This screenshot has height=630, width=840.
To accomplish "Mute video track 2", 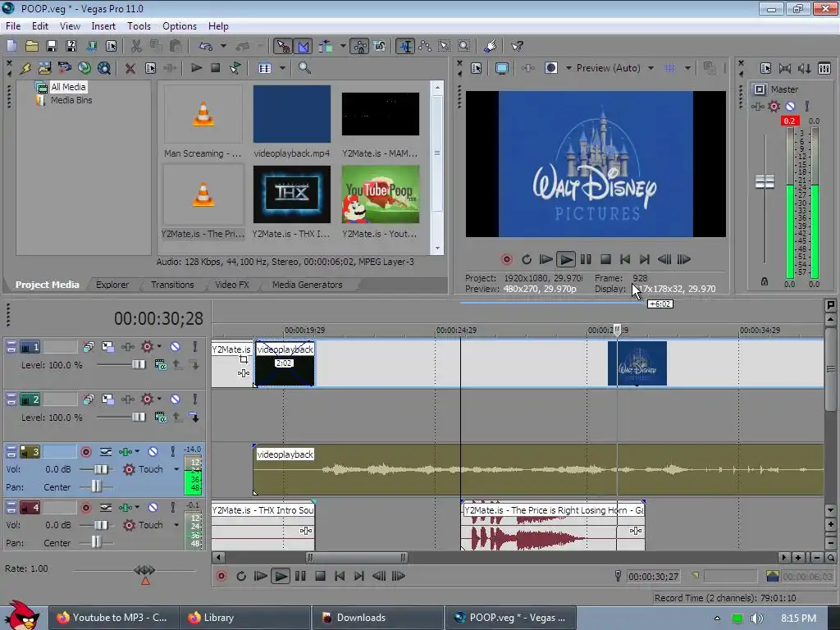I will pos(176,399).
